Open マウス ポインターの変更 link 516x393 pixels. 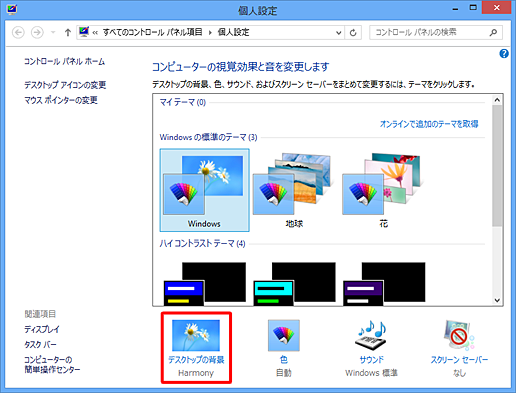(x=61, y=100)
